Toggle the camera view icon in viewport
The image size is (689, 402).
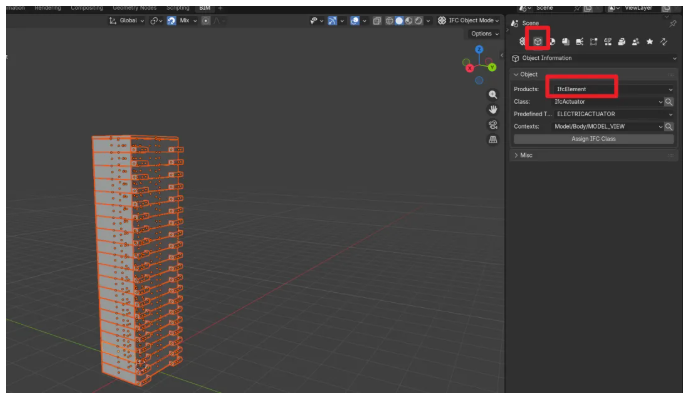(x=493, y=125)
